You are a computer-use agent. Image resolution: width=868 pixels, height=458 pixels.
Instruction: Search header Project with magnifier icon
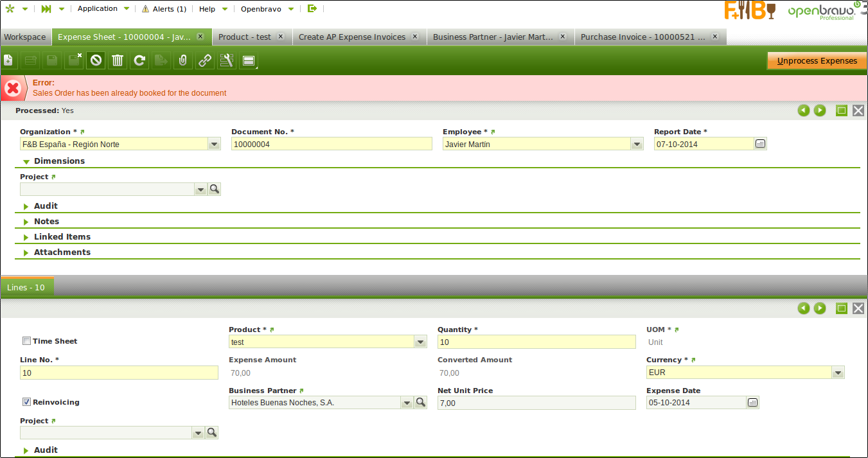click(x=215, y=189)
